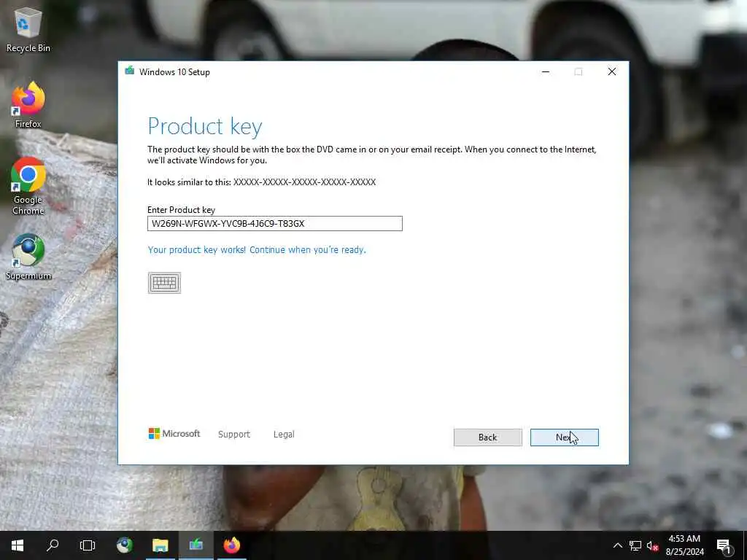
Task: Select the Supermium desktop shortcut
Action: 28,257
